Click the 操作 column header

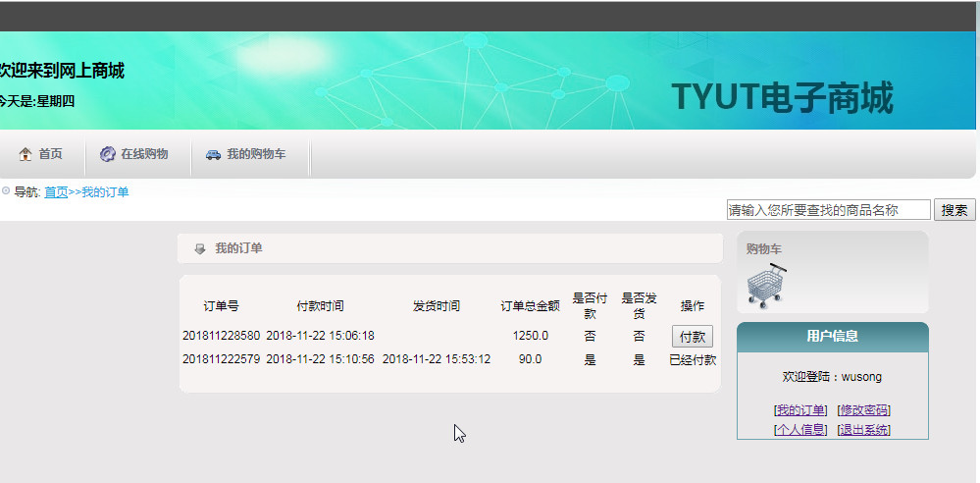(693, 306)
